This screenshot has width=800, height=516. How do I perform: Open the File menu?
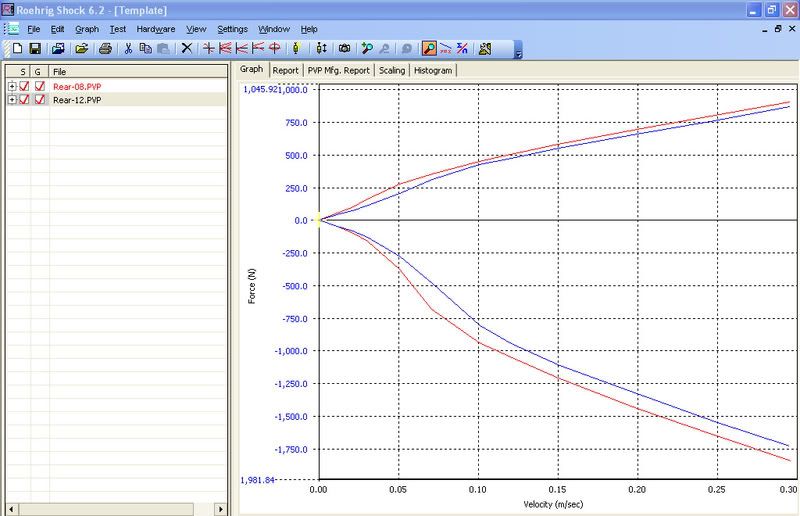(34, 29)
